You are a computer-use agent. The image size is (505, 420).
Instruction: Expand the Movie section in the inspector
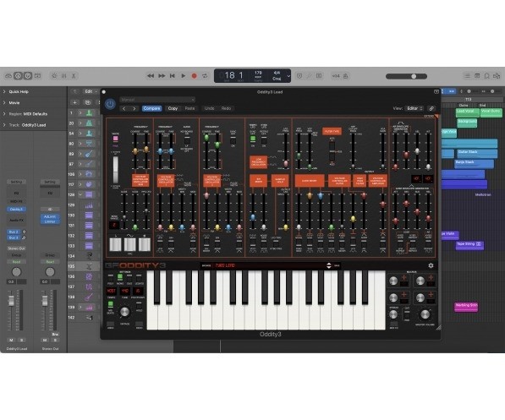point(4,102)
